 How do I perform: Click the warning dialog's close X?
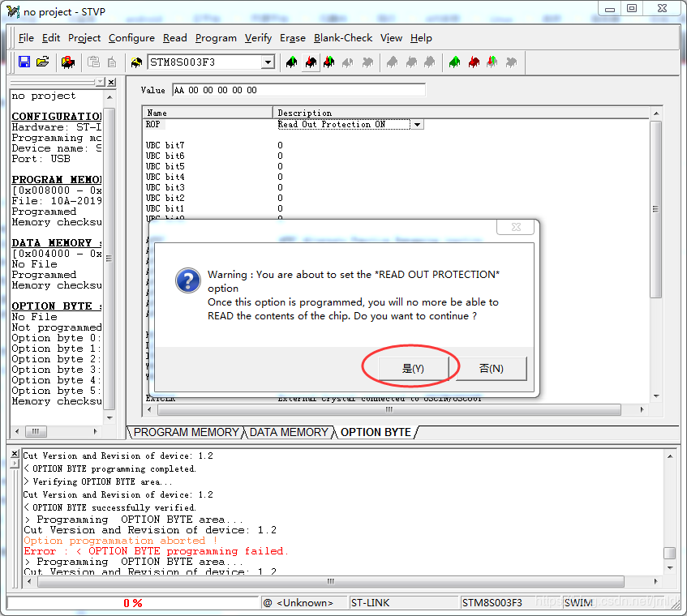click(516, 227)
